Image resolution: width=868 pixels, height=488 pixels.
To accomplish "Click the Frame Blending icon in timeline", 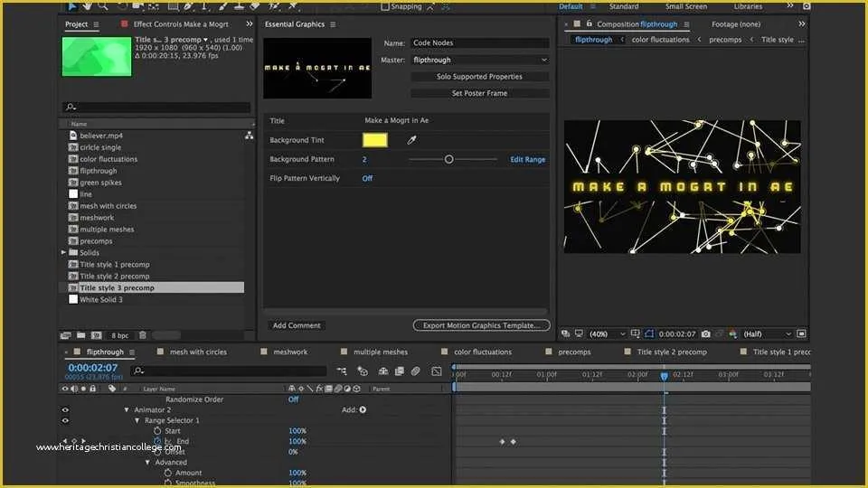I will (x=399, y=371).
